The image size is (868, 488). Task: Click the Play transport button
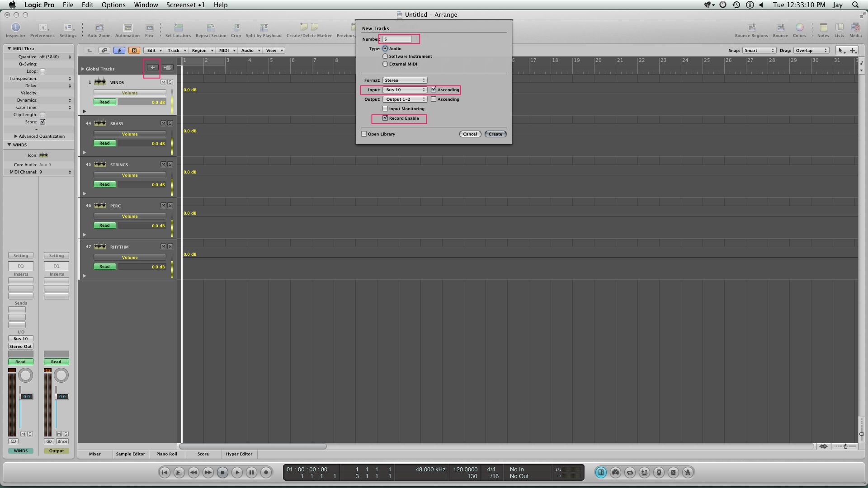coord(237,472)
